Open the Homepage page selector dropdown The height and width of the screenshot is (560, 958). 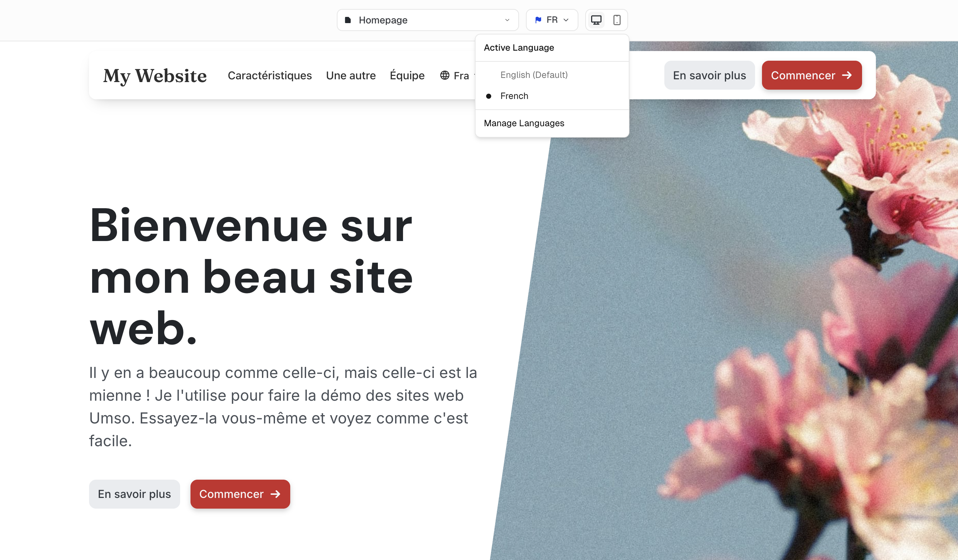point(427,20)
